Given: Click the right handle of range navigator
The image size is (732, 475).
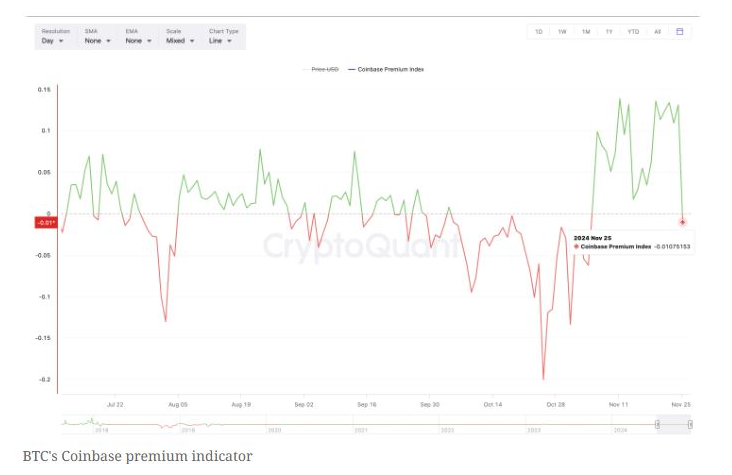Looking at the screenshot, I should pyautogui.click(x=689, y=425).
